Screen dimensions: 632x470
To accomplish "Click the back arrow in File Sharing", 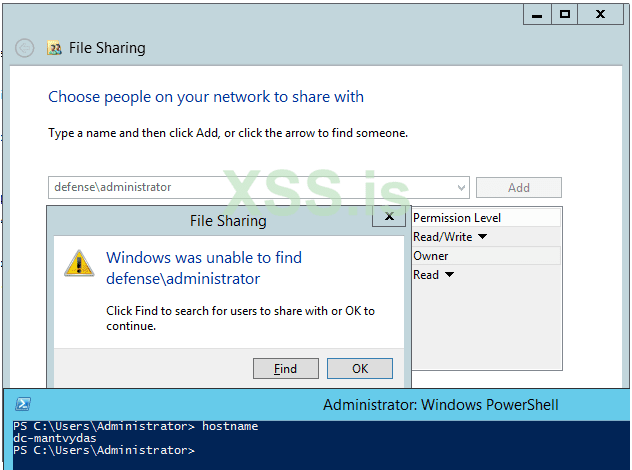I will pyautogui.click(x=24, y=48).
